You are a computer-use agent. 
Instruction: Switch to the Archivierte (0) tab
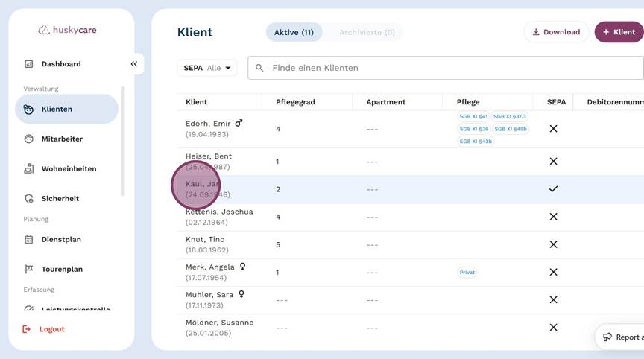(367, 32)
